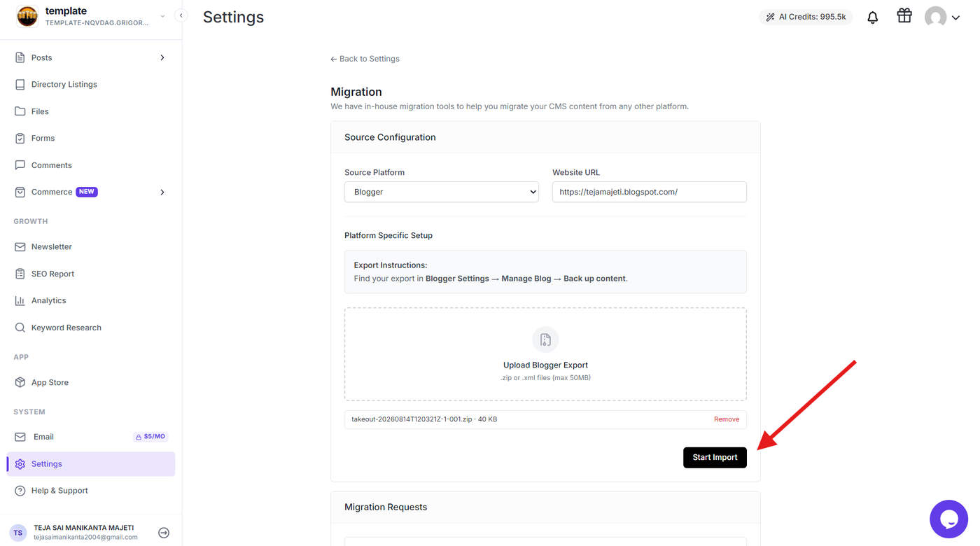Open the user avatar menu
The height and width of the screenshot is (546, 980).
pos(942,17)
